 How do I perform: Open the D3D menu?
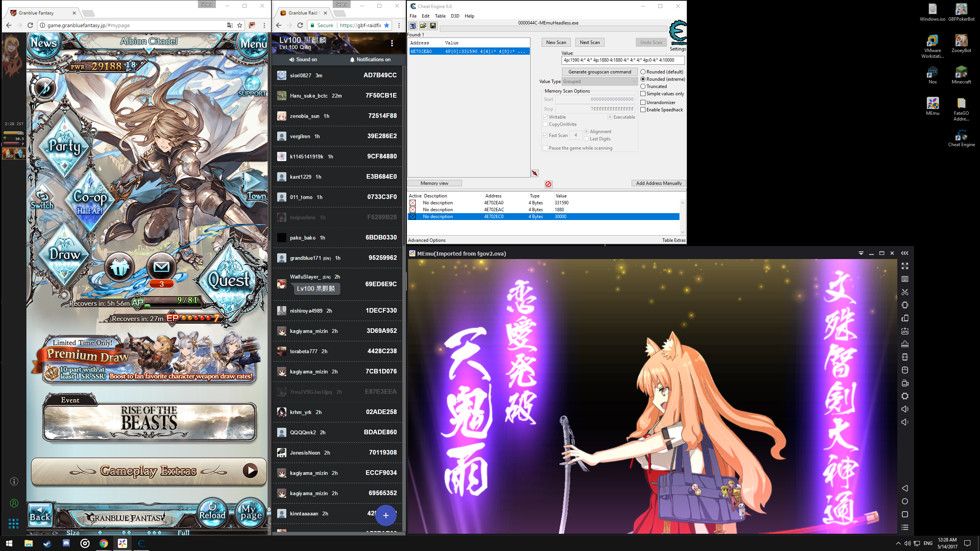pyautogui.click(x=455, y=16)
